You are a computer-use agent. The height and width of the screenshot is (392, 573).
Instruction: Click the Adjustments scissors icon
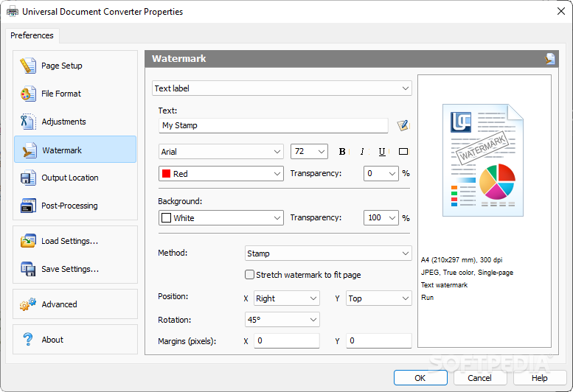28,122
